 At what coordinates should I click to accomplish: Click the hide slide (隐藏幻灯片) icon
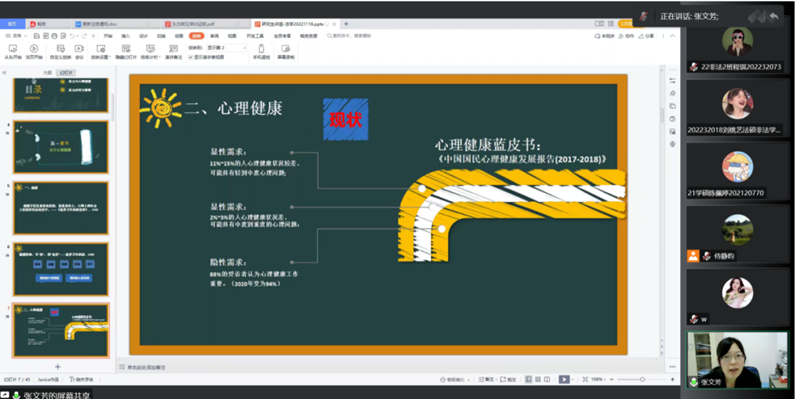pos(126,49)
